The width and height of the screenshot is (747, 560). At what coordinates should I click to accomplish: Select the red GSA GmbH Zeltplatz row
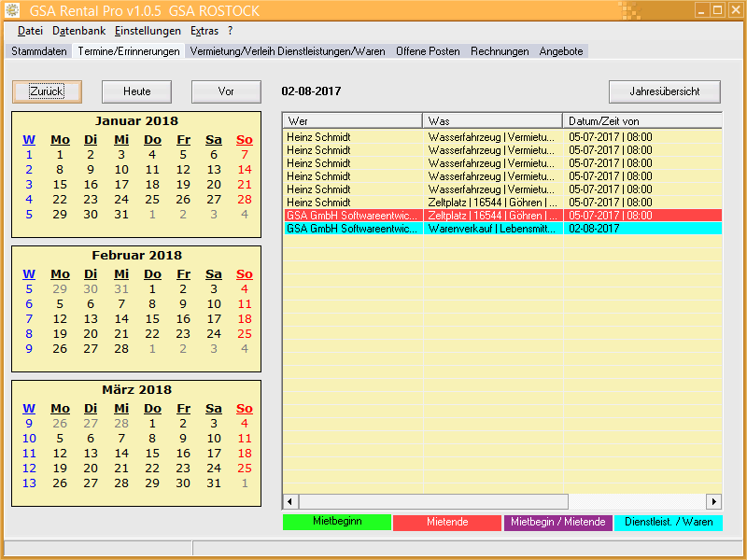503,216
